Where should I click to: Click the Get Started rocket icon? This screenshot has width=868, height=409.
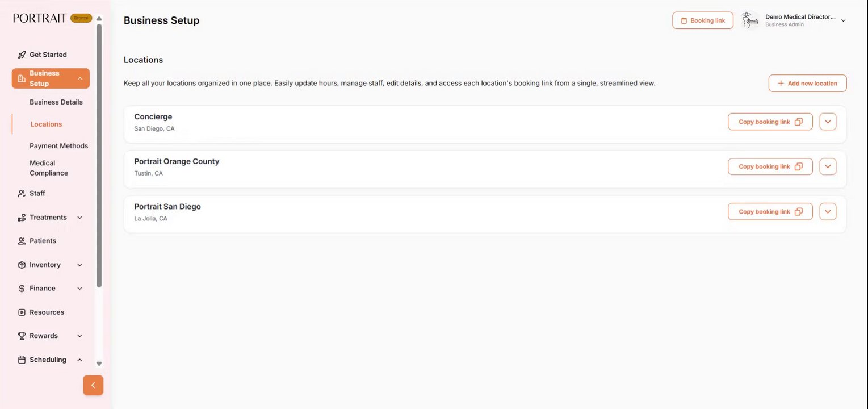22,55
